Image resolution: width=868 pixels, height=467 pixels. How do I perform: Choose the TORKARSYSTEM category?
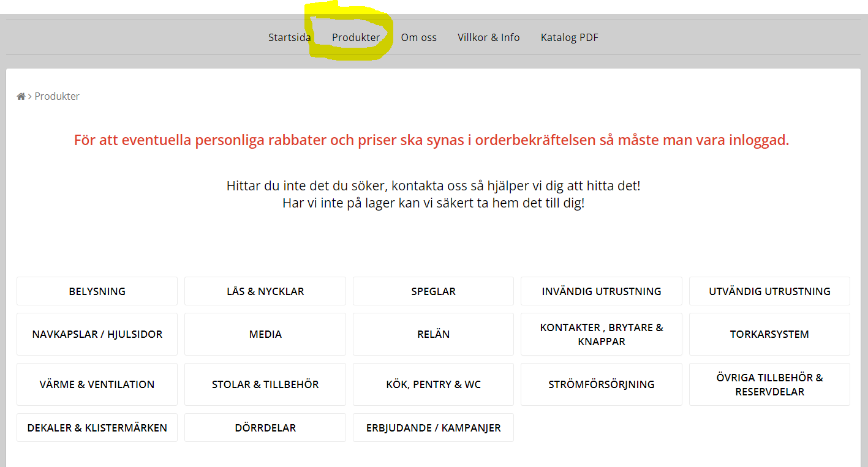(769, 334)
